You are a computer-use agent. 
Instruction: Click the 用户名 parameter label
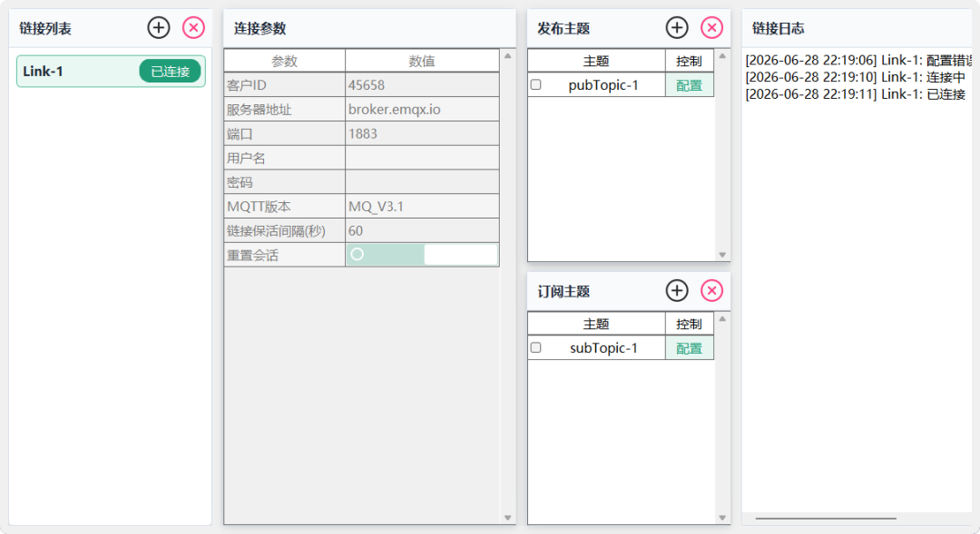[x=246, y=159]
